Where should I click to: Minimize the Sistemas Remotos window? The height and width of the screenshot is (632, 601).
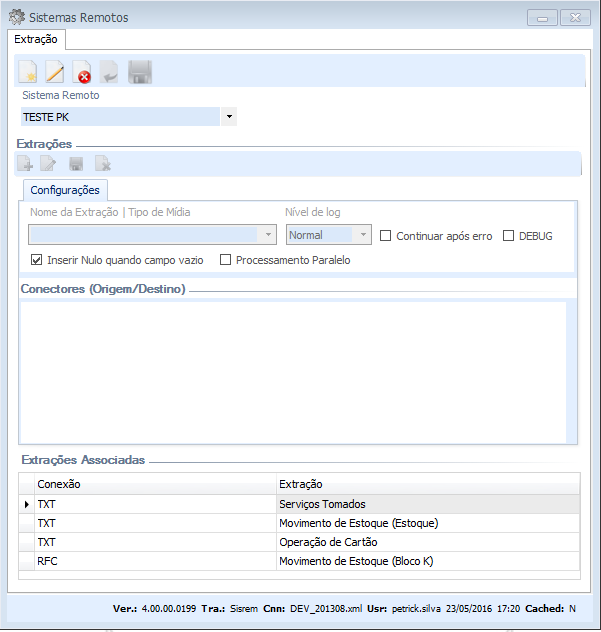(542, 18)
